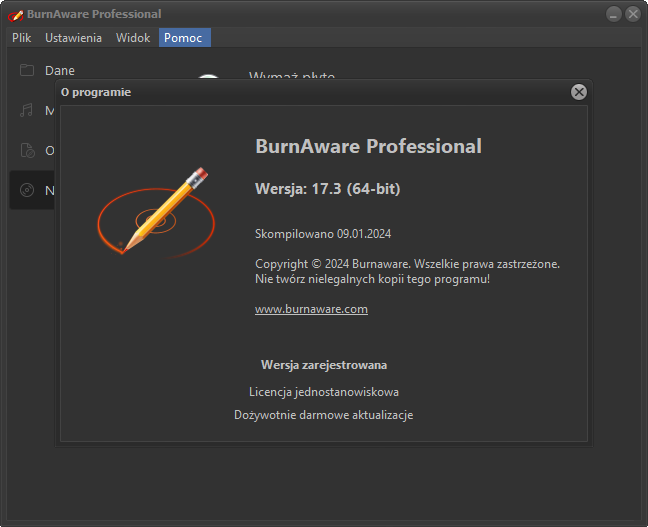The image size is (648, 527).
Task: Click the Wersja: 17.3 (64-bit) text
Action: coord(328,189)
